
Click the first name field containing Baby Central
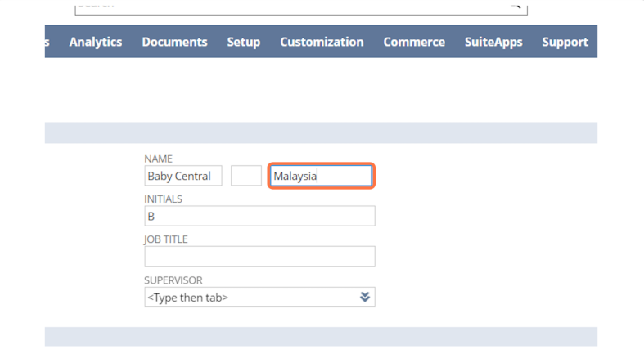pos(183,176)
